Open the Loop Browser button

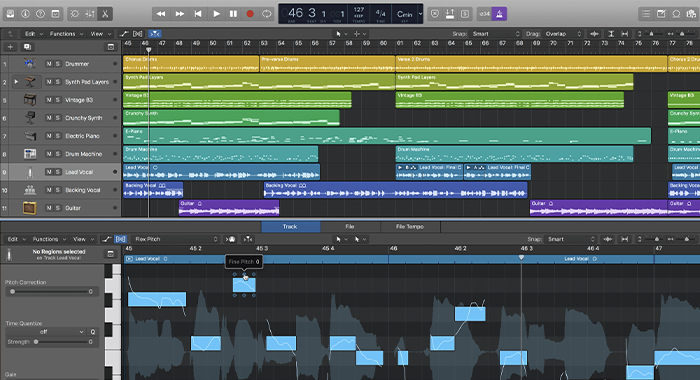[676, 14]
